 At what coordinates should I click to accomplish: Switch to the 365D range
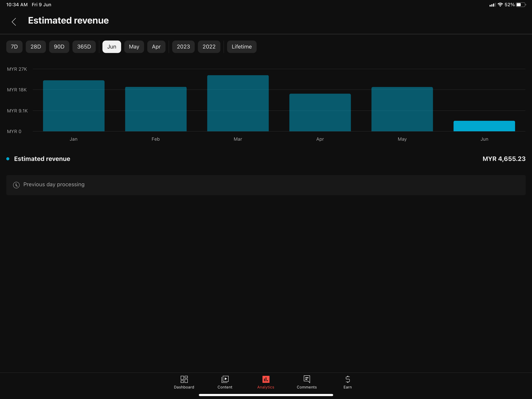click(84, 47)
